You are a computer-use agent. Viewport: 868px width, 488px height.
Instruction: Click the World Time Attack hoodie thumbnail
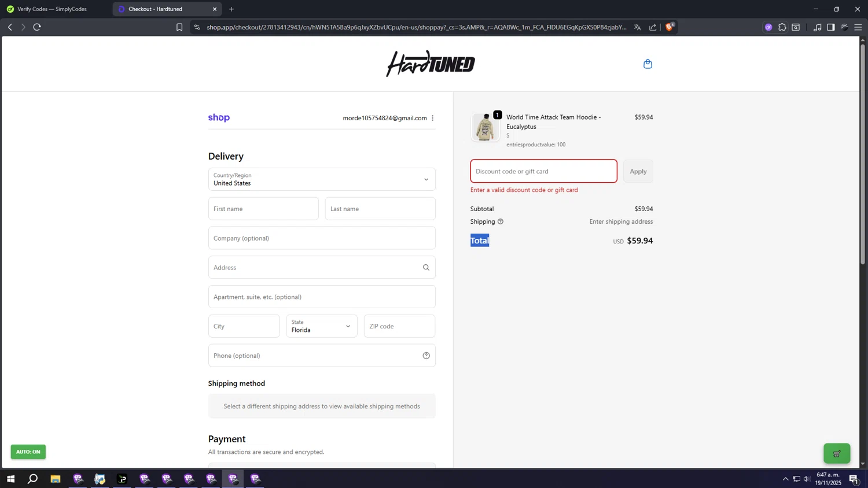tap(485, 127)
